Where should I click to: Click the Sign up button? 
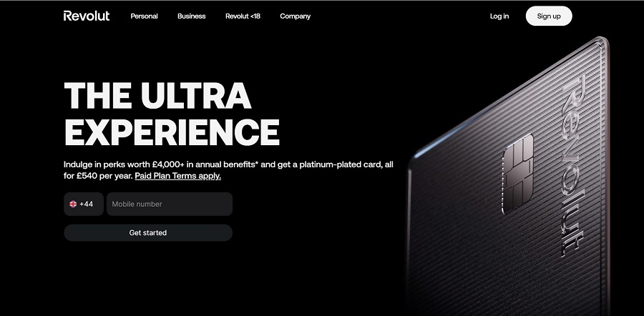[x=549, y=16]
